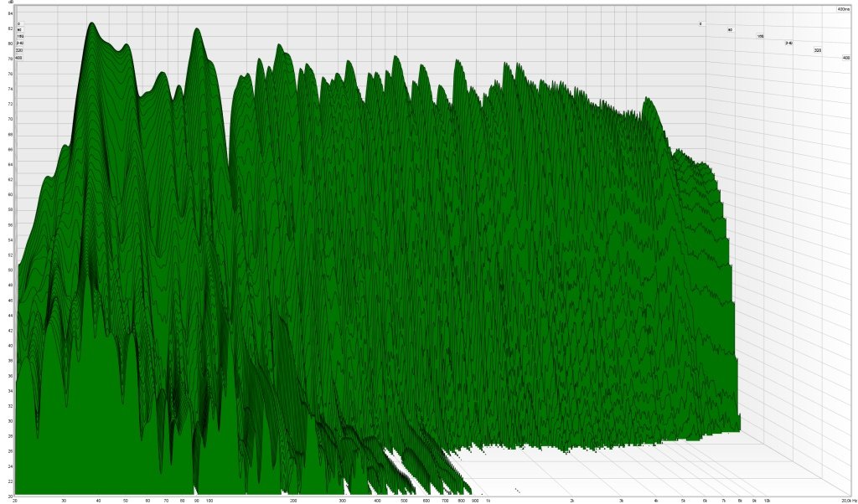Click the 240 time label in left stack
Image resolution: width=858 pixels, height=504 pixels.
coord(18,44)
